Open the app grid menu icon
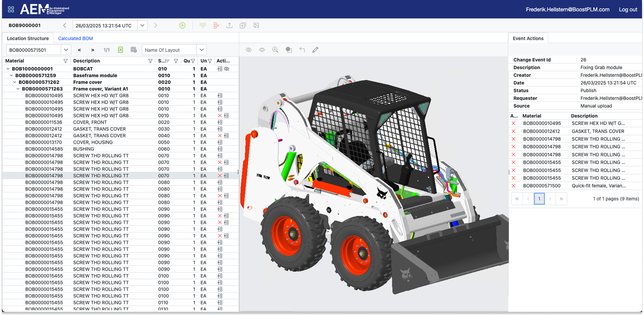The width and height of the screenshot is (644, 316). (11, 9)
